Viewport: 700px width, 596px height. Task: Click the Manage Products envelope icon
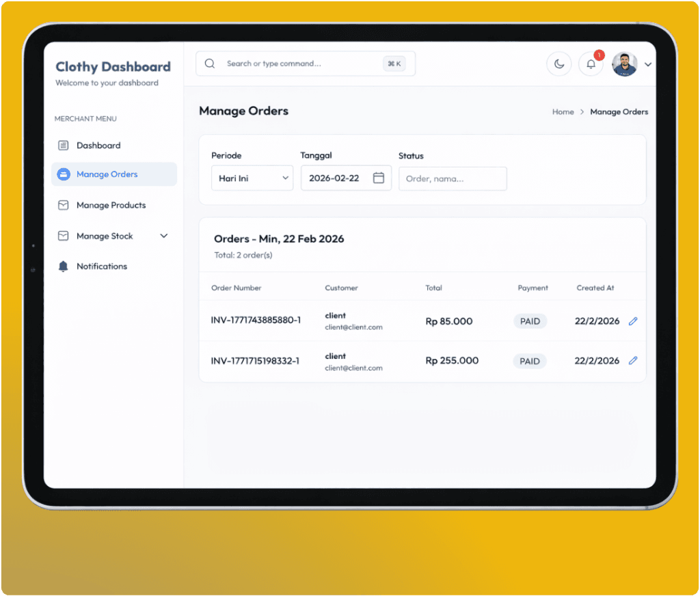64,205
